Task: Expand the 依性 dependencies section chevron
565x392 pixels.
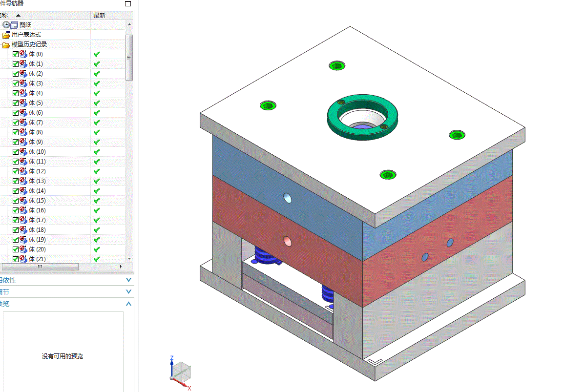Action: tap(128, 280)
